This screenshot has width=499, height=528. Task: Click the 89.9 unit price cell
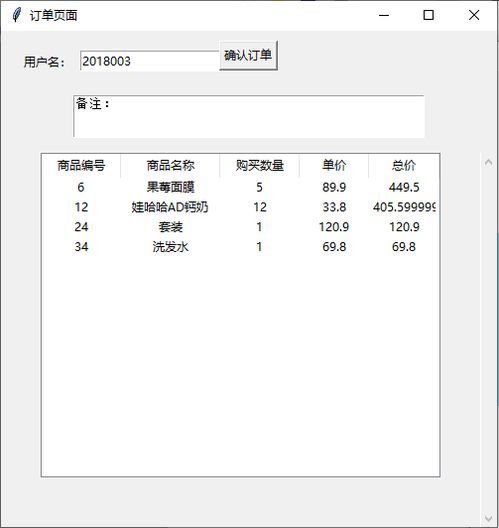334,187
